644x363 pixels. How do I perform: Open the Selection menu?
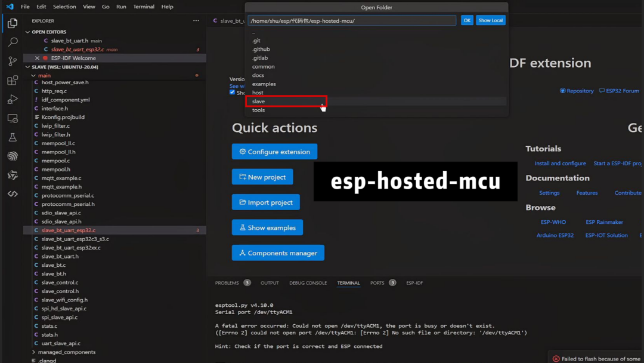pos(64,7)
